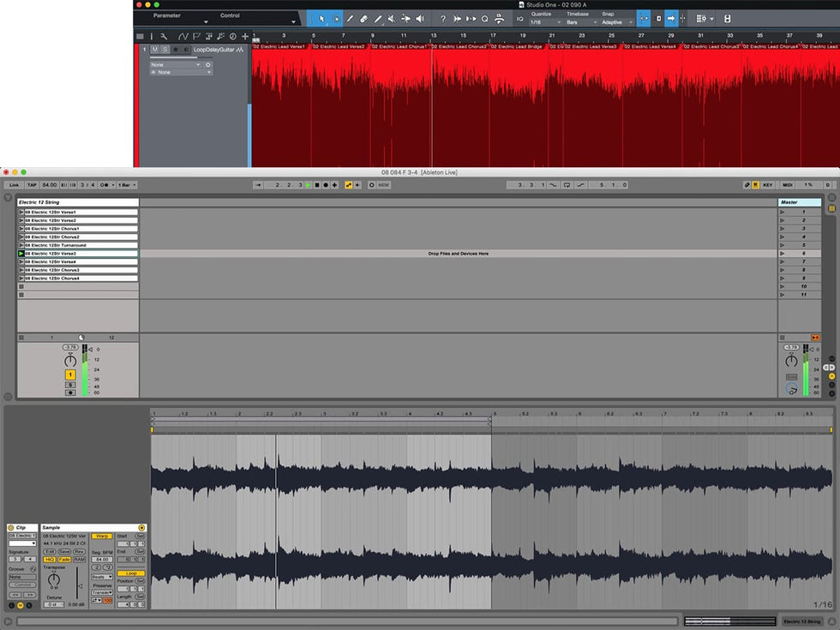Switch to the Control tab in Studio One
840x630 pixels.
click(x=231, y=15)
